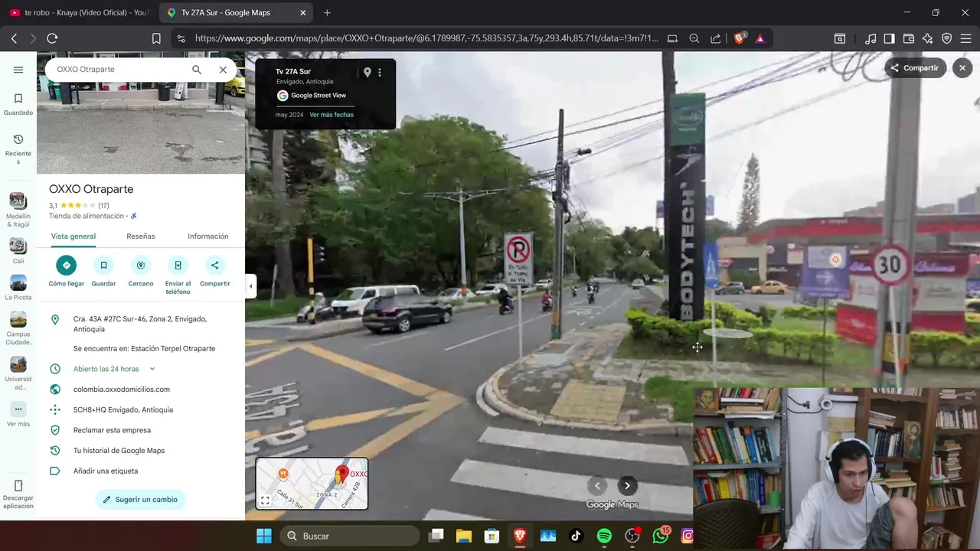
Task: Open Brave Wallet icon
Action: click(909, 38)
